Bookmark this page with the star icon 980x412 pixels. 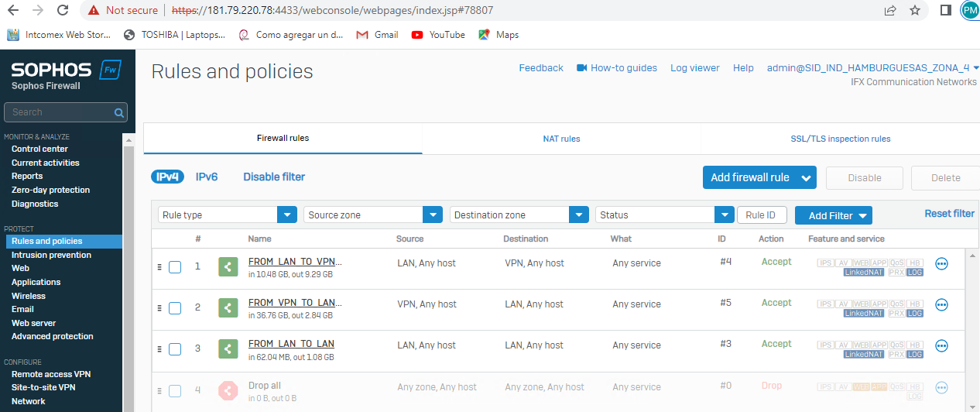point(915,11)
